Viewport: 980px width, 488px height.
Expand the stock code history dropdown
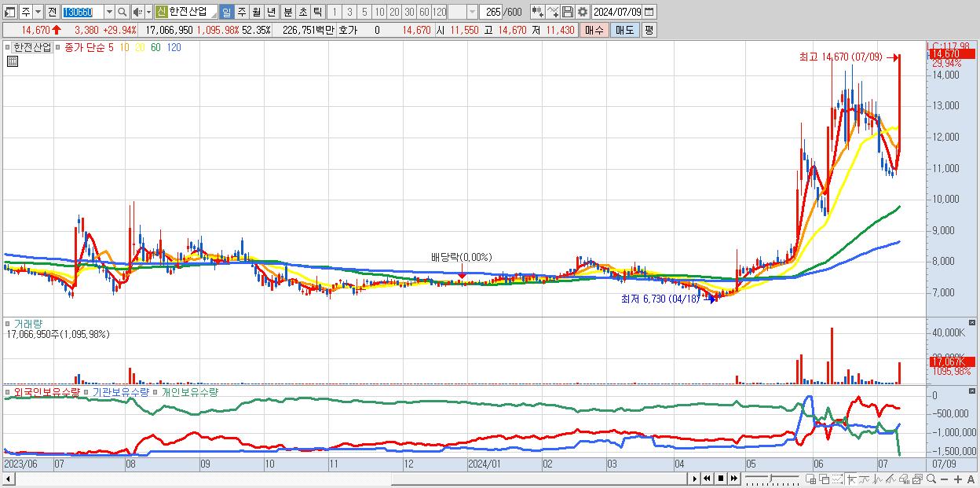109,12
